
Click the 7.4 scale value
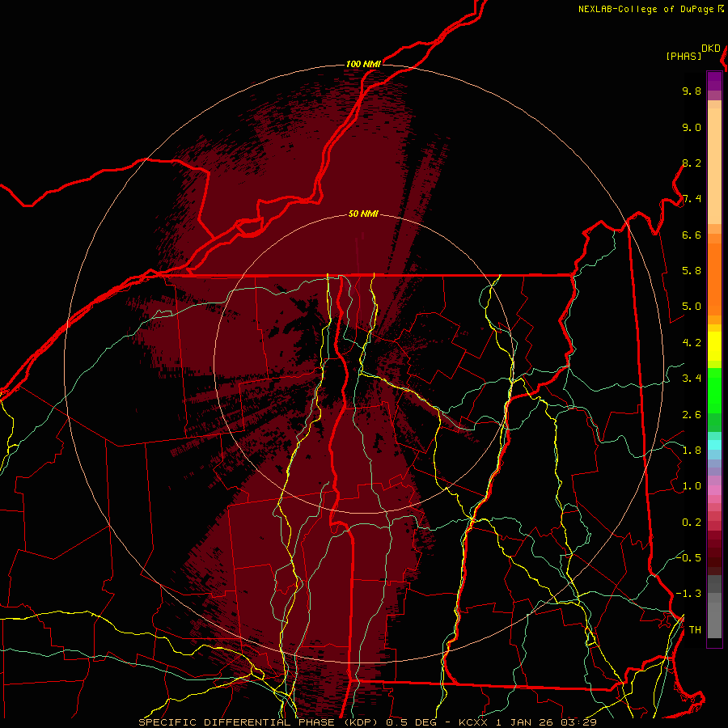692,199
